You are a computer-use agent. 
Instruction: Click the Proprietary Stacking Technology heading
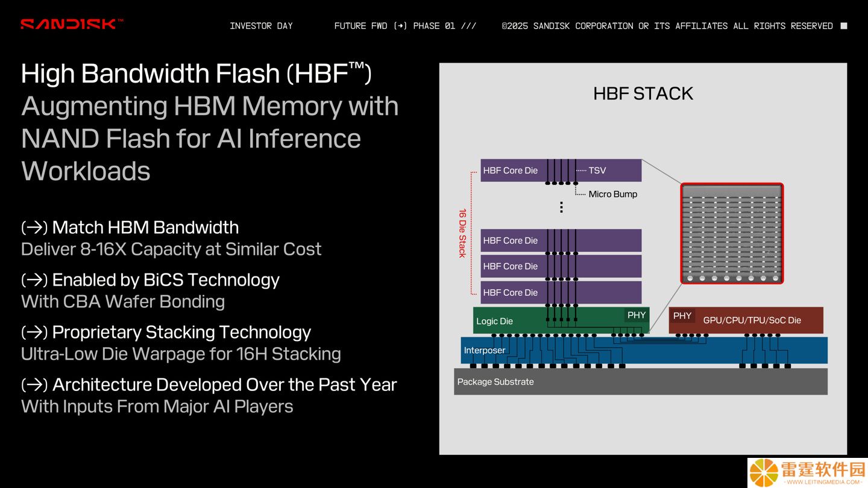point(181,333)
